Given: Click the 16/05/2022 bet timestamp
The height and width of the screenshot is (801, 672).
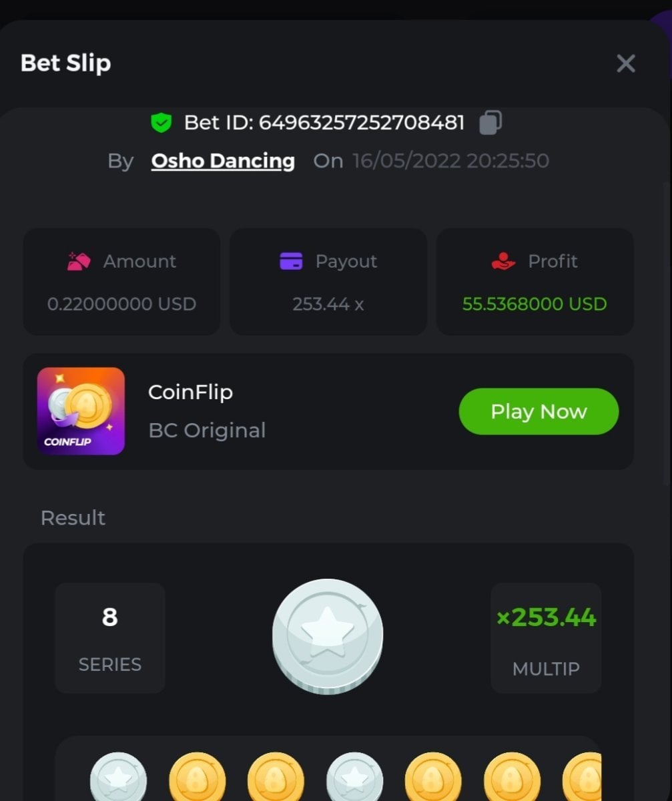Looking at the screenshot, I should (x=450, y=161).
